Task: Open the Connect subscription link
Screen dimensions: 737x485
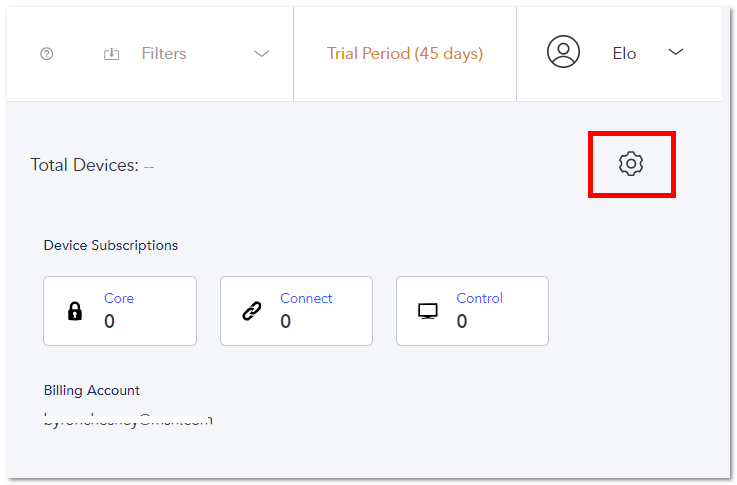Action: [x=306, y=298]
